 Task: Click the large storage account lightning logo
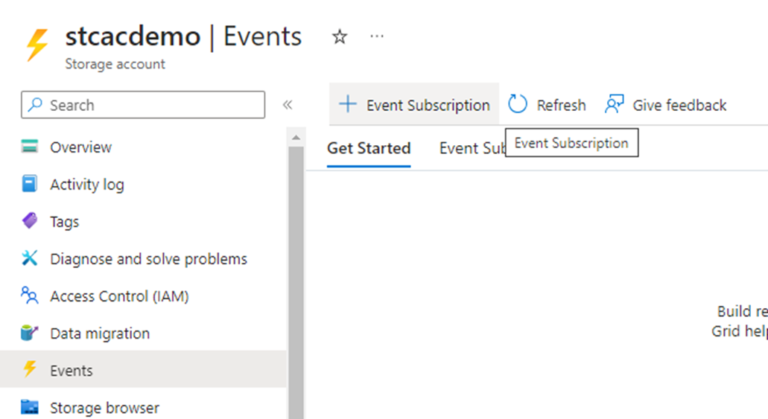point(38,45)
